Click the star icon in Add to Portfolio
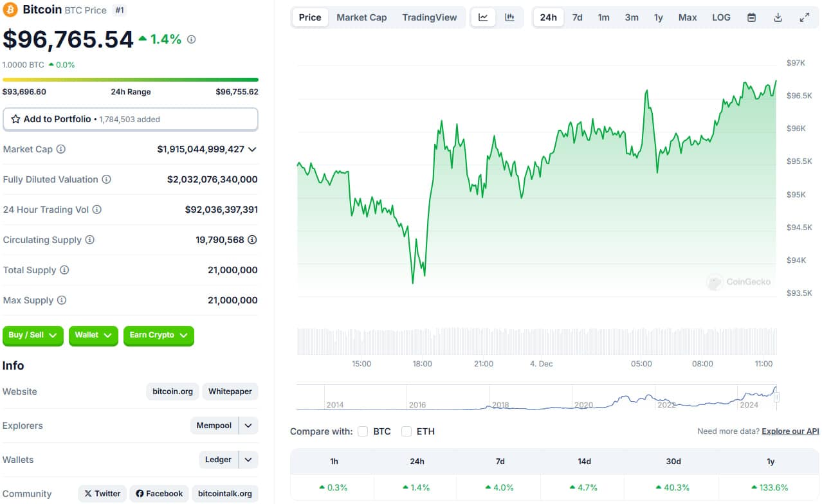Viewport: 822px width, 504px height. [x=15, y=119]
